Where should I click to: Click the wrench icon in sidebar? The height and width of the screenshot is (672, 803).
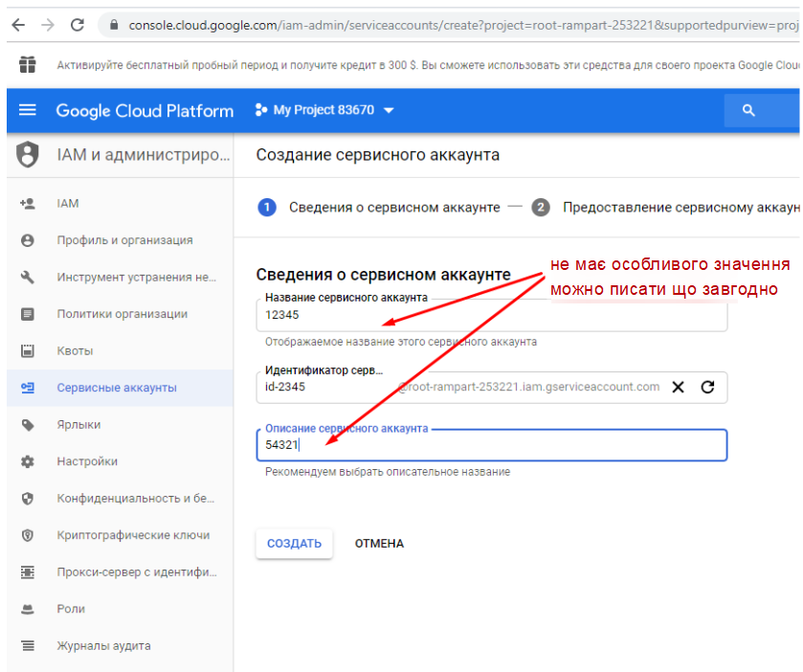pyautogui.click(x=28, y=277)
